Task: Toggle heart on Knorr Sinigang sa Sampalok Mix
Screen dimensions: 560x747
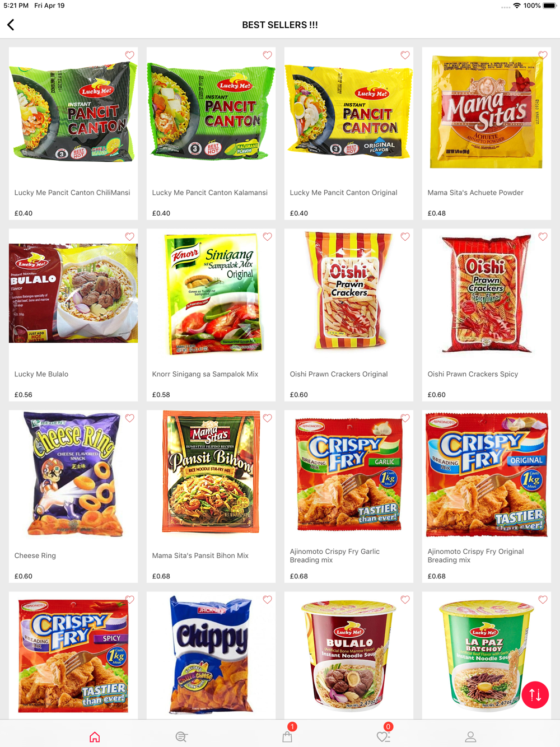Action: 268,237
